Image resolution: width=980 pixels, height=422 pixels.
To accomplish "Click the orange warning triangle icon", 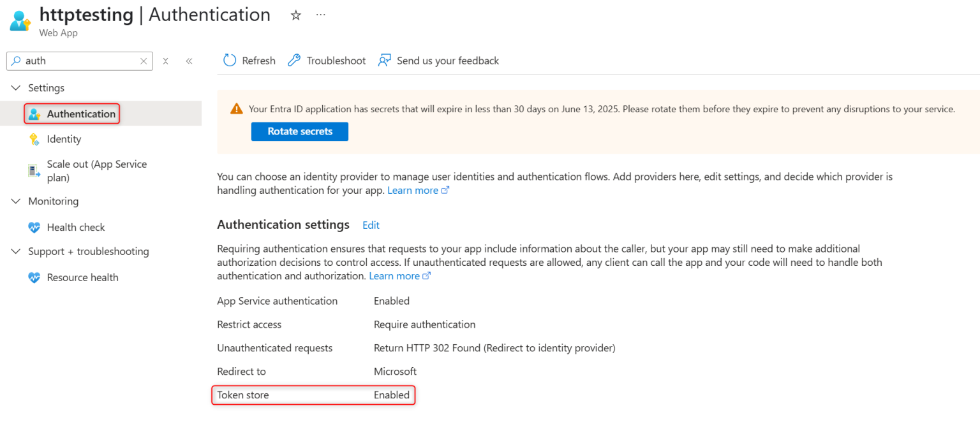I will (x=237, y=109).
